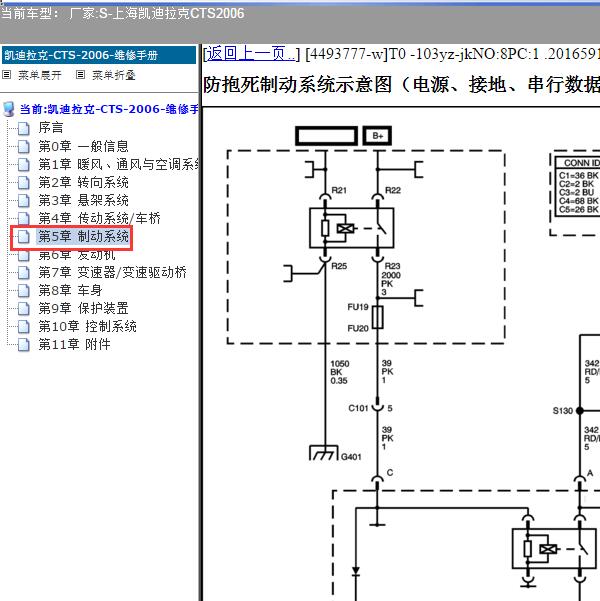Go back via 返回上一页 link
This screenshot has width=600, height=601.
click(x=251, y=54)
